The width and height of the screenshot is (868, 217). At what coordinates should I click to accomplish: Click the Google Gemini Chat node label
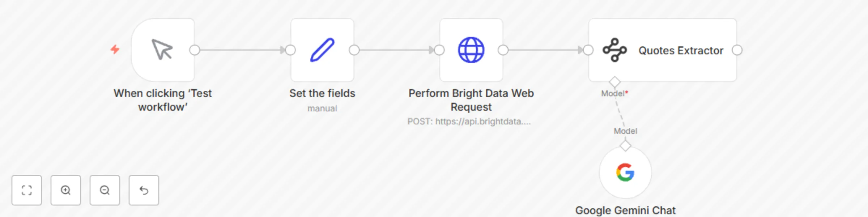pos(626,210)
